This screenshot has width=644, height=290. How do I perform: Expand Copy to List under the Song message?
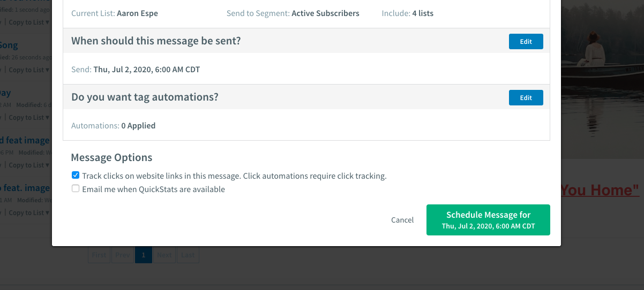(x=29, y=70)
